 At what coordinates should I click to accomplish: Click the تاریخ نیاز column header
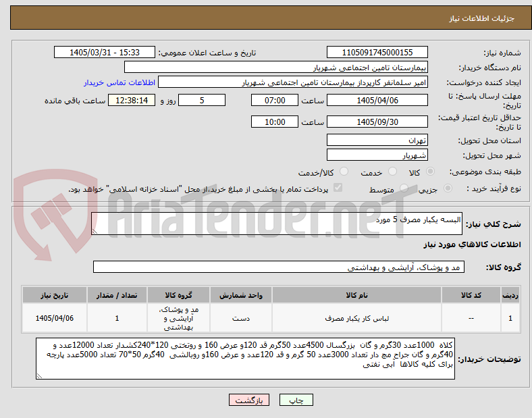pos(55,295)
